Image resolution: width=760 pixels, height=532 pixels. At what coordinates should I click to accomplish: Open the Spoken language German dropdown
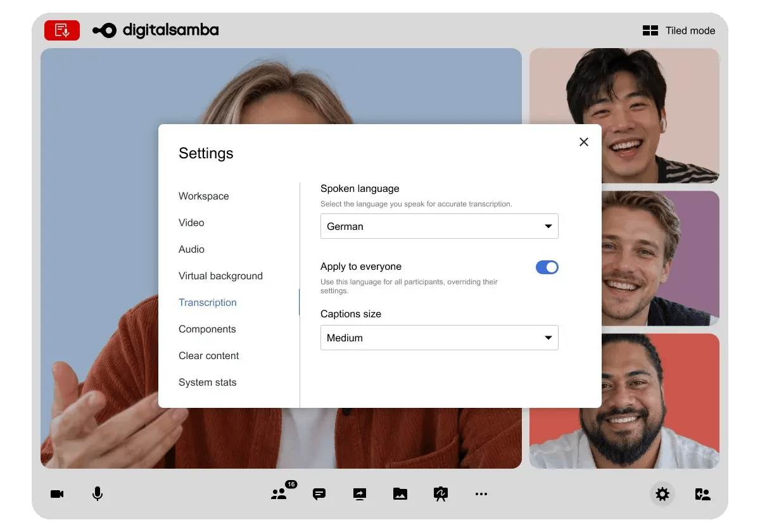click(x=440, y=226)
